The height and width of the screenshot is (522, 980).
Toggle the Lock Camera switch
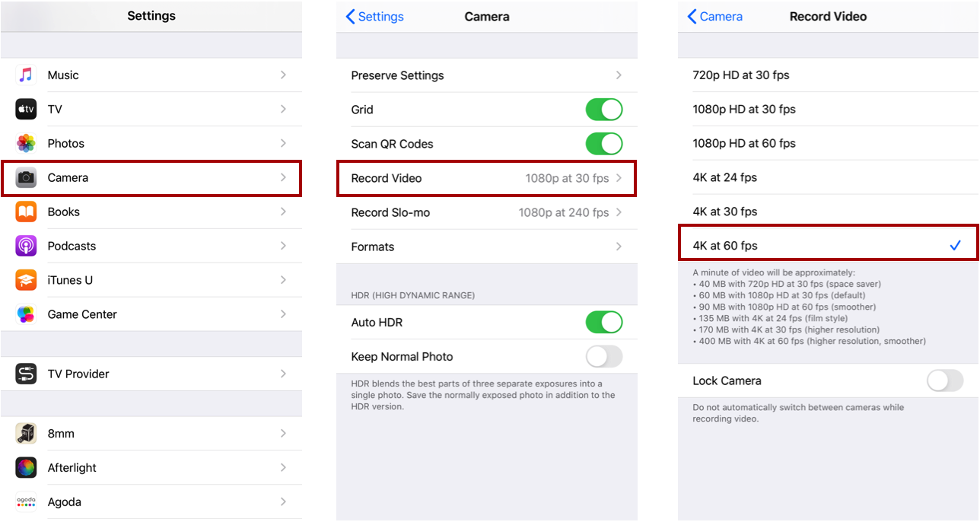coord(945,380)
